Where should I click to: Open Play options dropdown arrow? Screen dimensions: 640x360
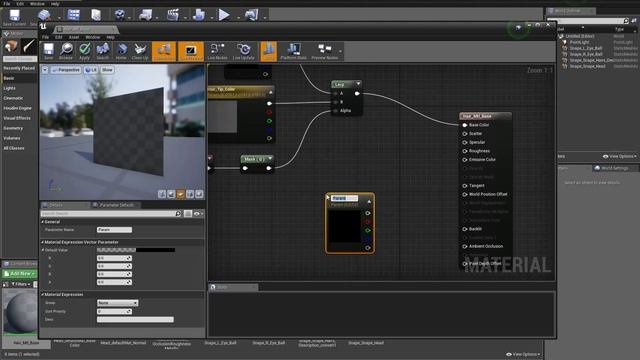pyautogui.click(x=238, y=18)
